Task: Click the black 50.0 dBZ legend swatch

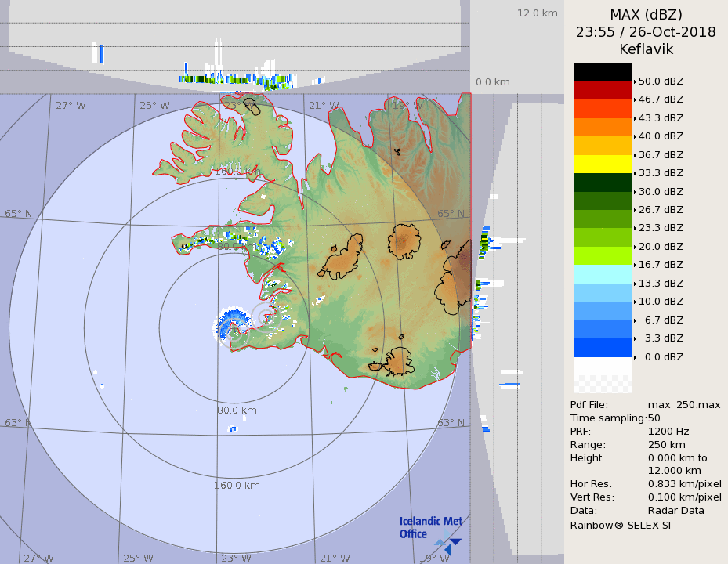Action: (602, 72)
